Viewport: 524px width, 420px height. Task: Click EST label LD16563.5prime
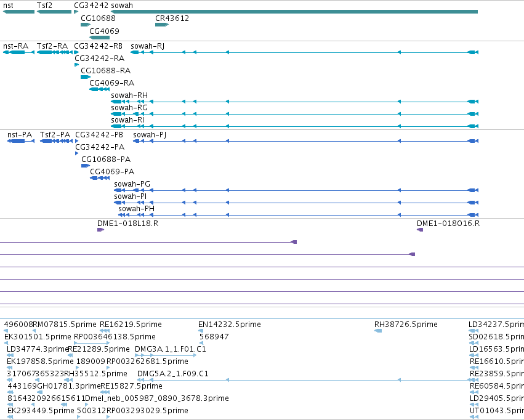496,349
